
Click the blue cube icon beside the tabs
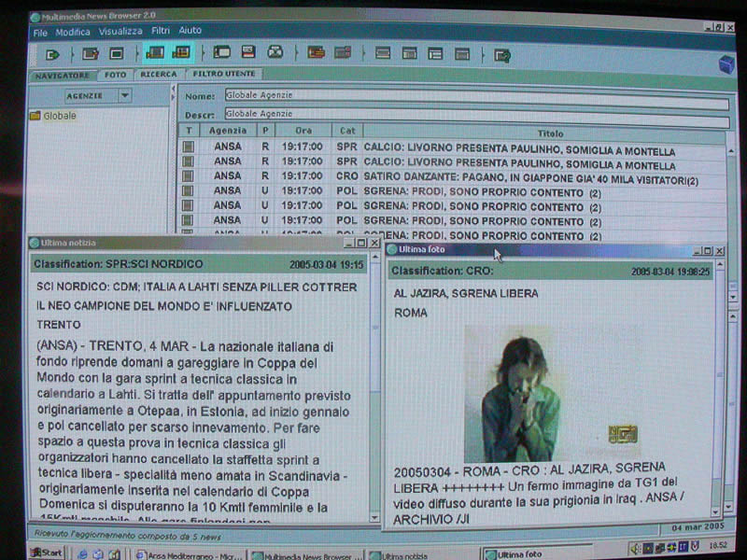pos(726,63)
